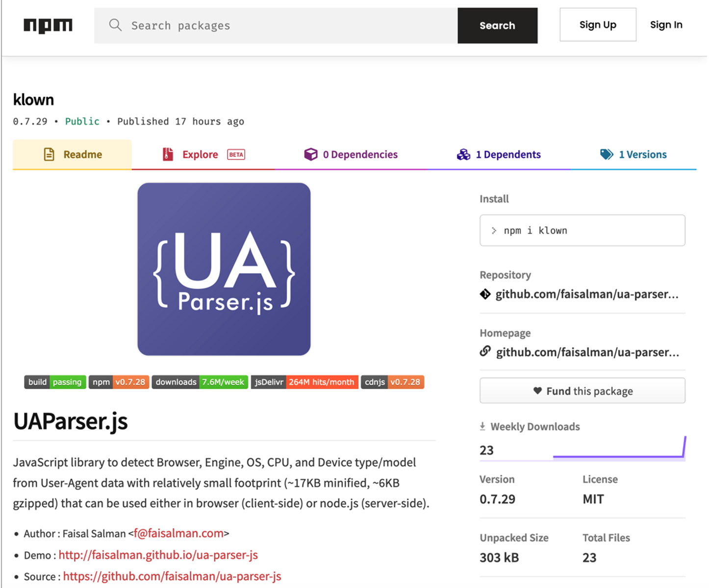Click the build passing badge
The width and height of the screenshot is (709, 588).
[x=55, y=382]
